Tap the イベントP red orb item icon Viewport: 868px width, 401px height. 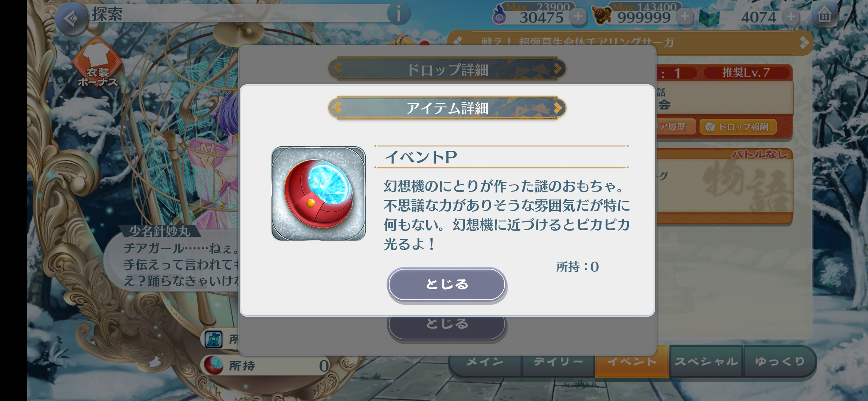coord(319,193)
